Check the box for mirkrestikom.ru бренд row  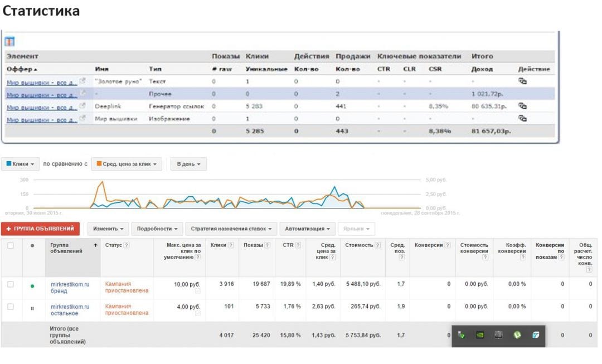click(11, 284)
